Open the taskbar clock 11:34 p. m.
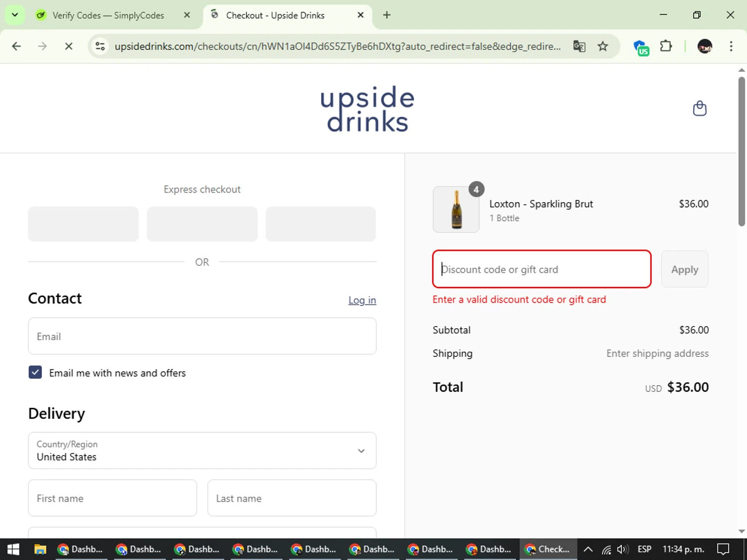This screenshot has width=747, height=560. (683, 549)
